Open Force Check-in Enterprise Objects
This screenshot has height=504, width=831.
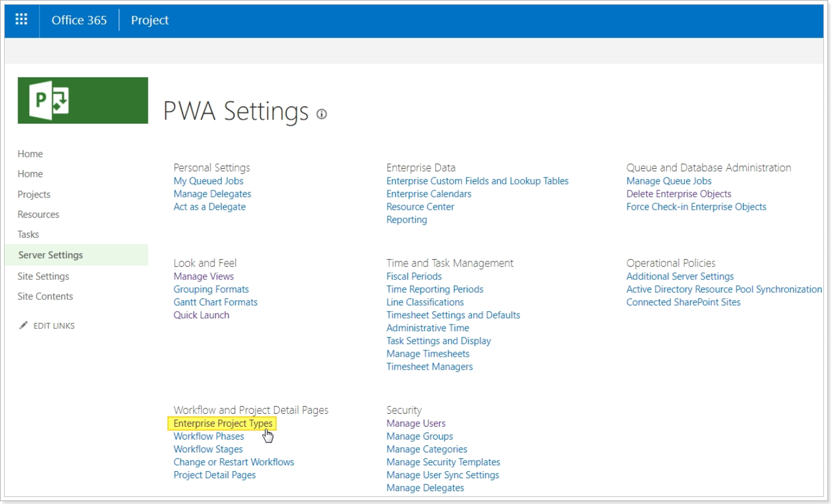(696, 207)
